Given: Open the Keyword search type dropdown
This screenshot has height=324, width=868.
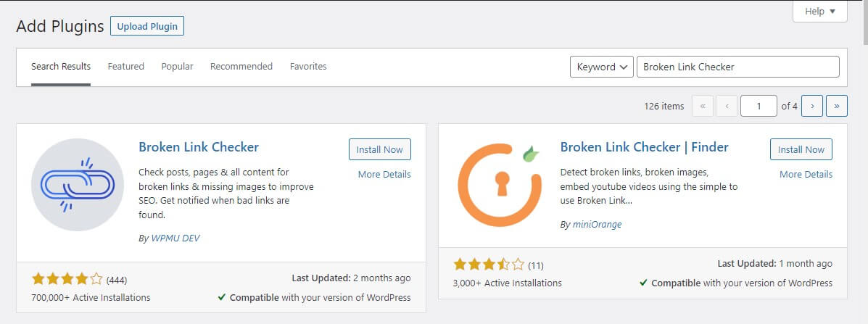Looking at the screenshot, I should 602,67.
